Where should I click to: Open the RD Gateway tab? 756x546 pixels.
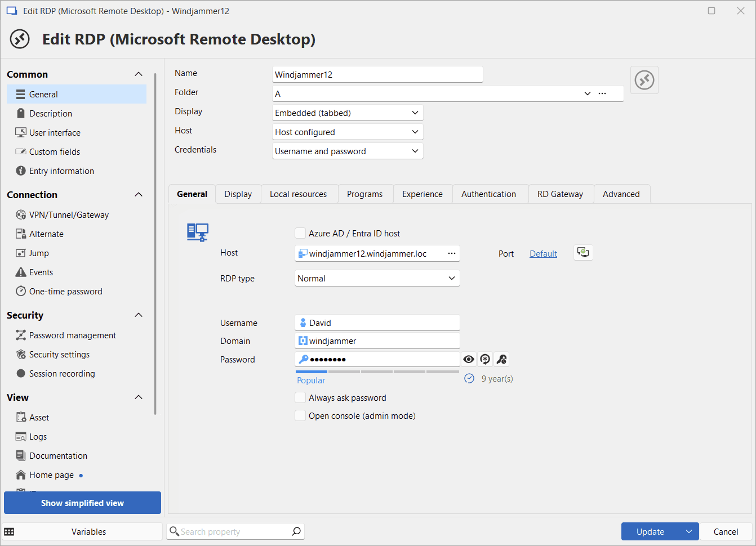coord(560,194)
